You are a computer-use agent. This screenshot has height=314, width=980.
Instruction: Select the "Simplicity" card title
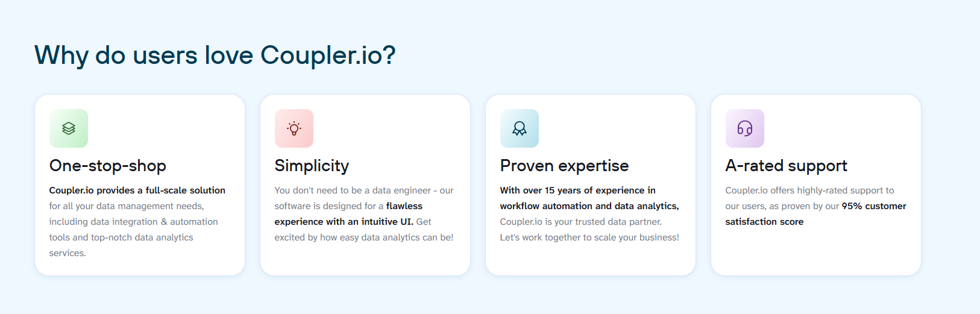pos(312,166)
